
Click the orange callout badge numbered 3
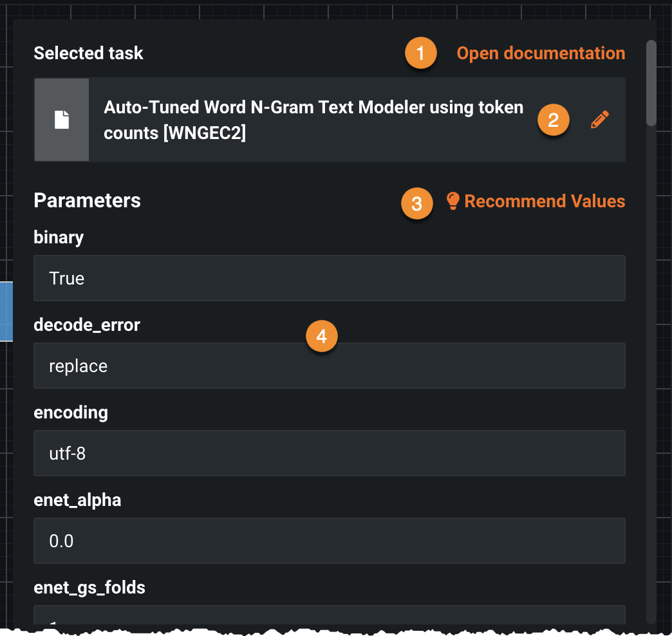pyautogui.click(x=417, y=203)
